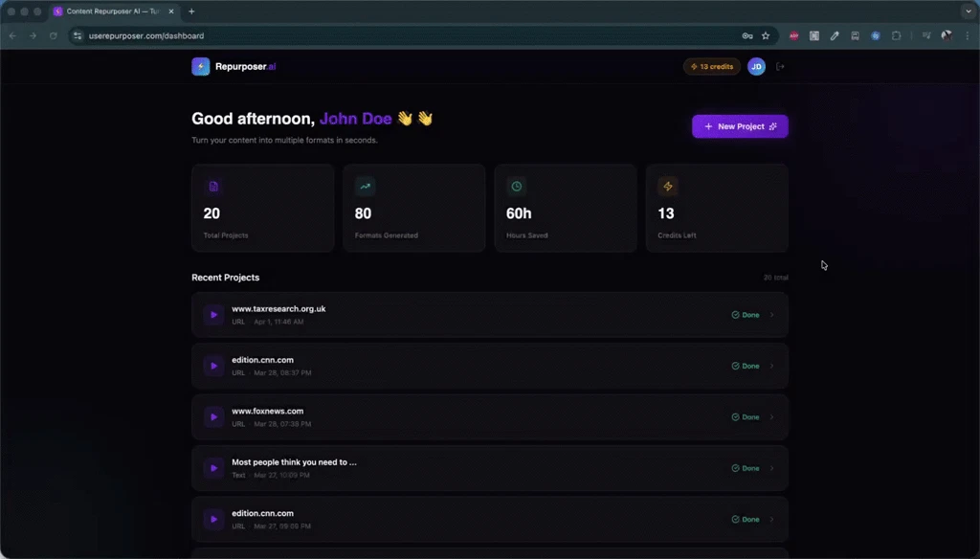Expand chevron on edition.cnn.com Mar 28 row
Image resolution: width=980 pixels, height=559 pixels.
(772, 367)
